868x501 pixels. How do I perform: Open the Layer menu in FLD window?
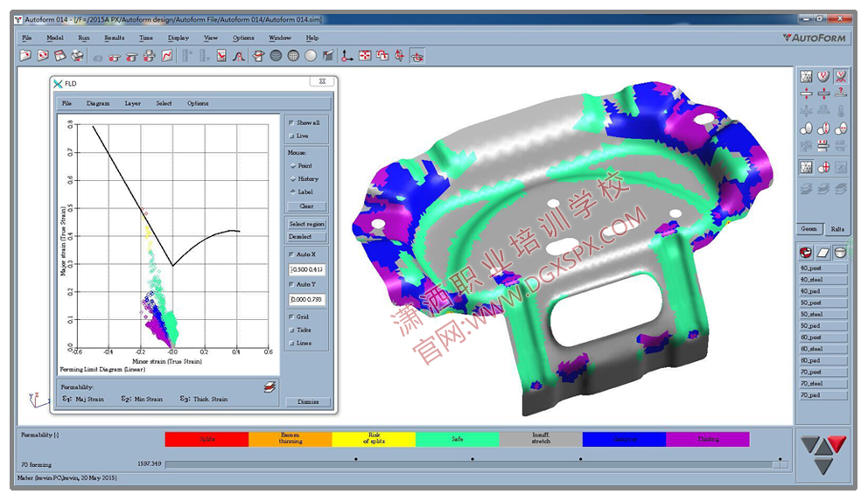click(132, 103)
